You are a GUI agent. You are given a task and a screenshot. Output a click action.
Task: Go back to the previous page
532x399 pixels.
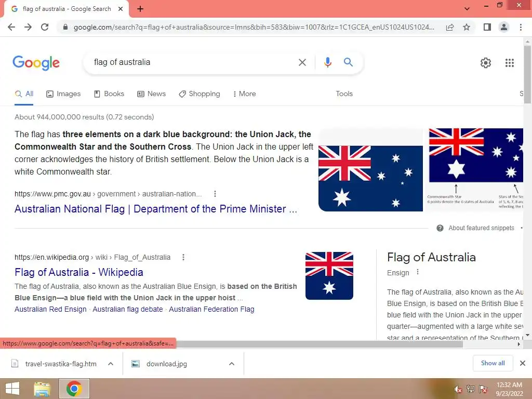coord(11,27)
